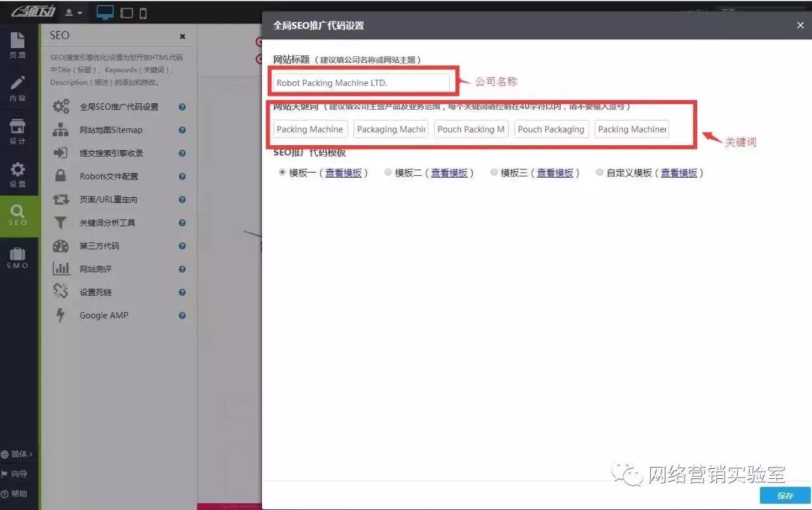Choose the 模板二 template option
The height and width of the screenshot is (510, 812).
pos(387,172)
